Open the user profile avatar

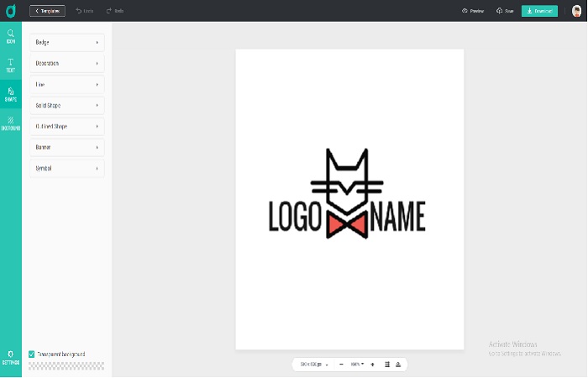coord(576,11)
